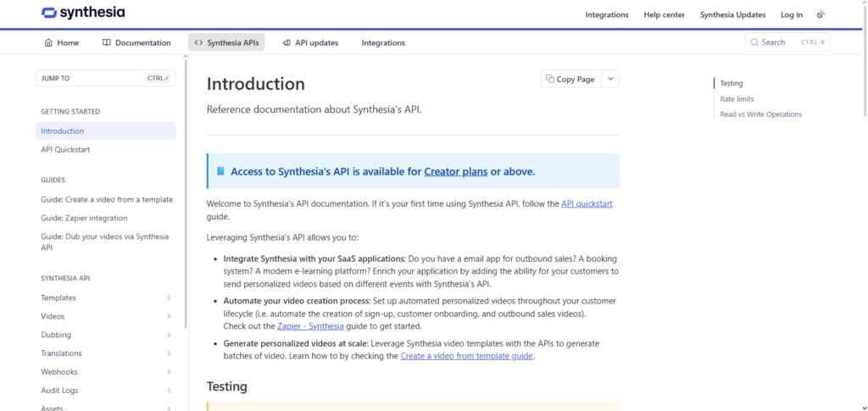Jump to Testing in the table of contents
The height and width of the screenshot is (411, 868).
click(x=732, y=84)
